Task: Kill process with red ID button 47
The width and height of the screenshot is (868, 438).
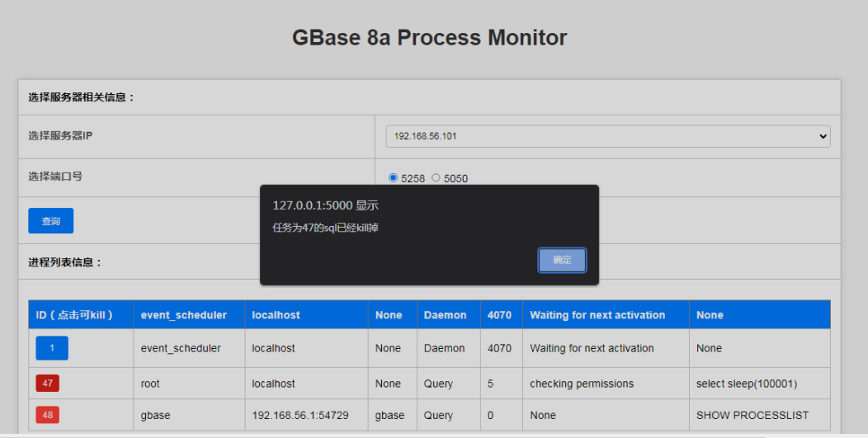Action: point(48,384)
